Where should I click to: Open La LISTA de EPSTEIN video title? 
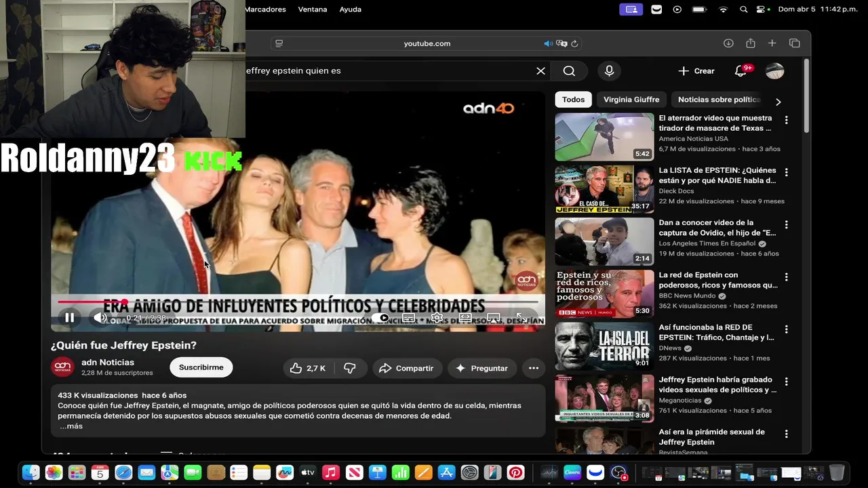(x=717, y=176)
